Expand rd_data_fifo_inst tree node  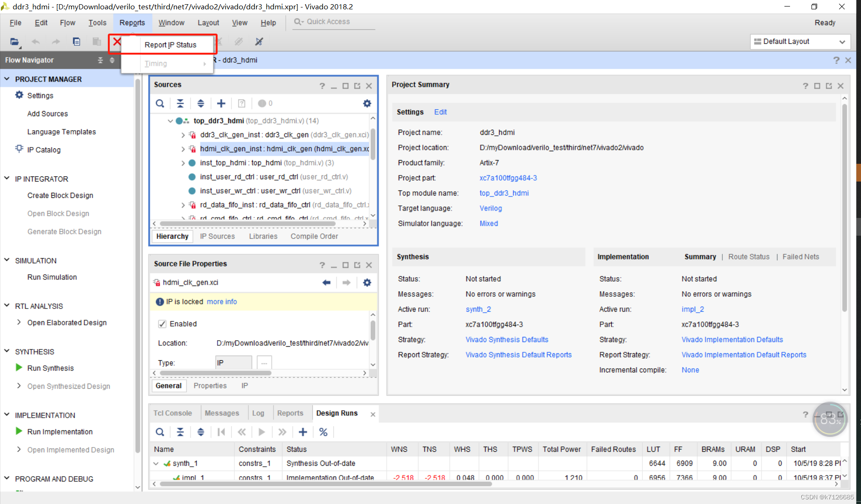[x=183, y=205]
